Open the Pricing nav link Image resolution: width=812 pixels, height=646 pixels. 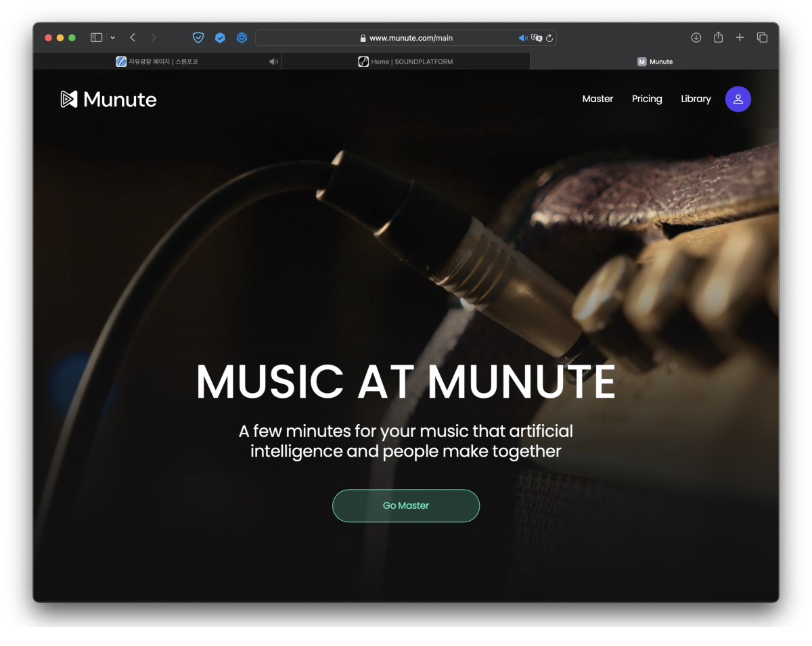point(647,99)
